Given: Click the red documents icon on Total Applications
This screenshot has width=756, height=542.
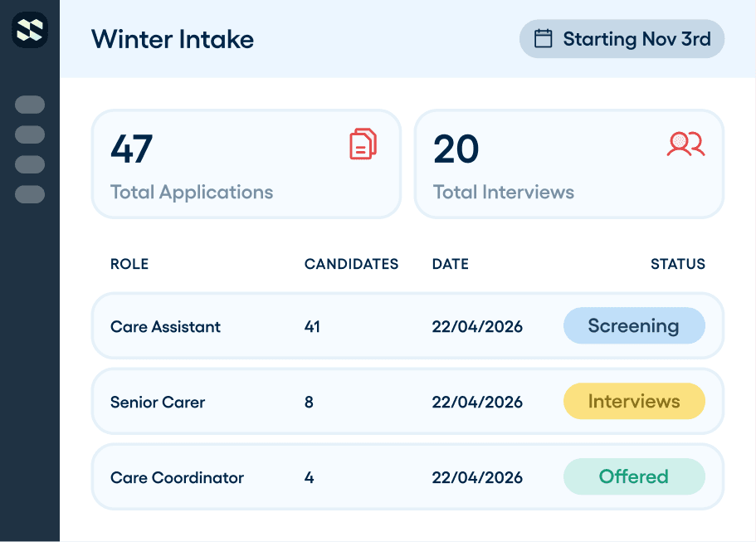Looking at the screenshot, I should click(363, 144).
